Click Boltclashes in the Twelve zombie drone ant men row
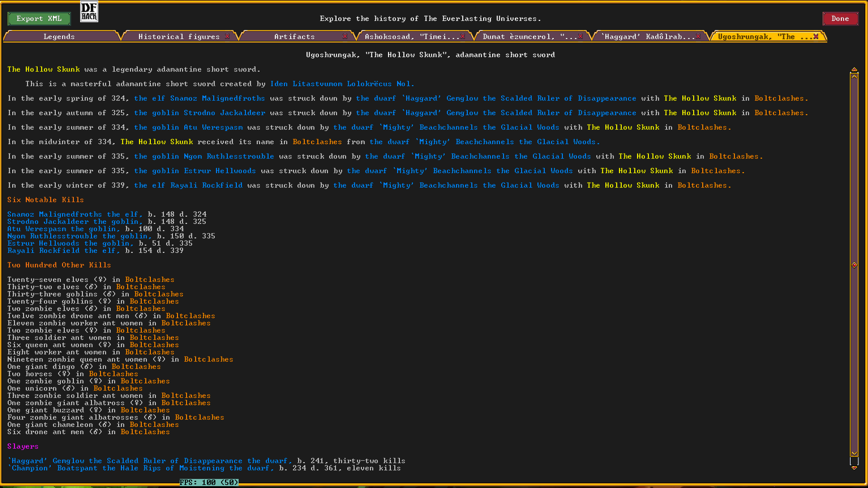 191,316
